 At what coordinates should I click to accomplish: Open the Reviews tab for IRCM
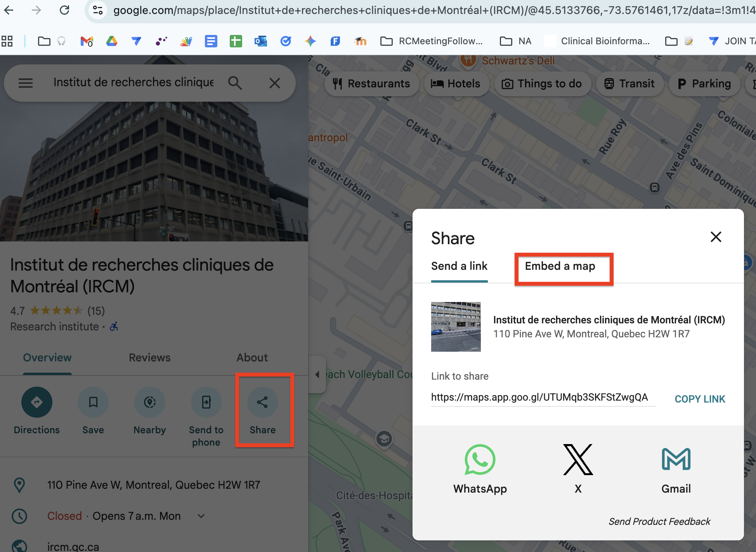click(x=149, y=358)
